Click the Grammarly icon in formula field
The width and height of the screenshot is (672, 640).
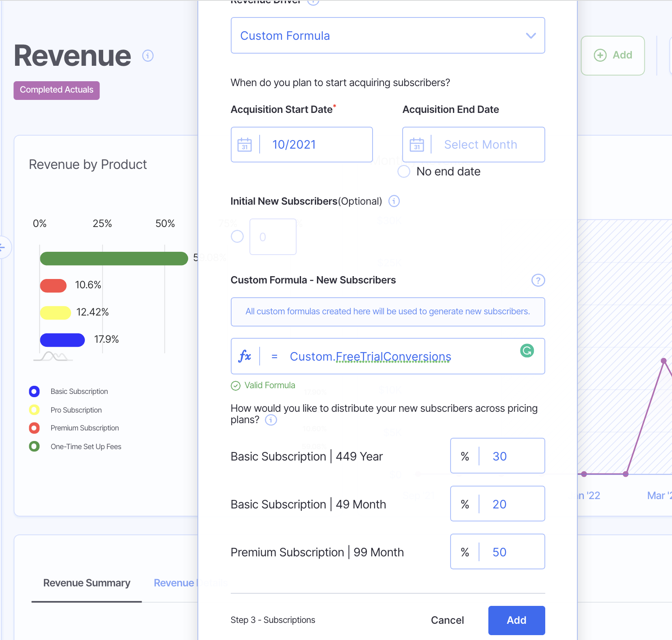(x=527, y=350)
